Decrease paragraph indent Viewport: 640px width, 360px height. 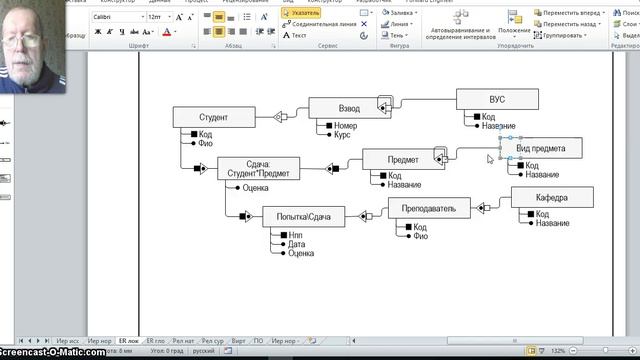coord(260,32)
